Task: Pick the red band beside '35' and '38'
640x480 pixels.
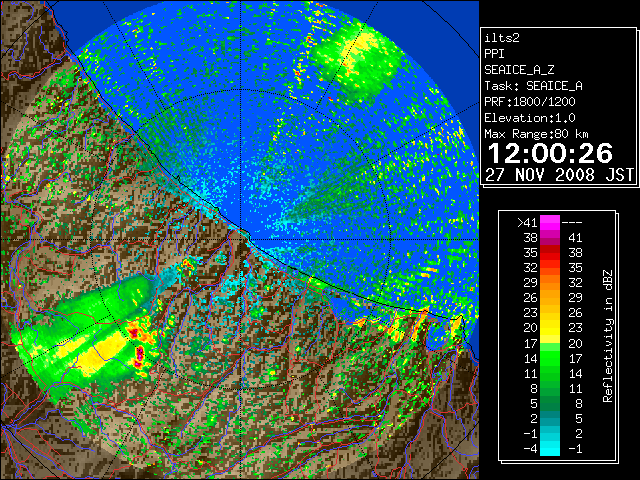Action: click(550, 253)
